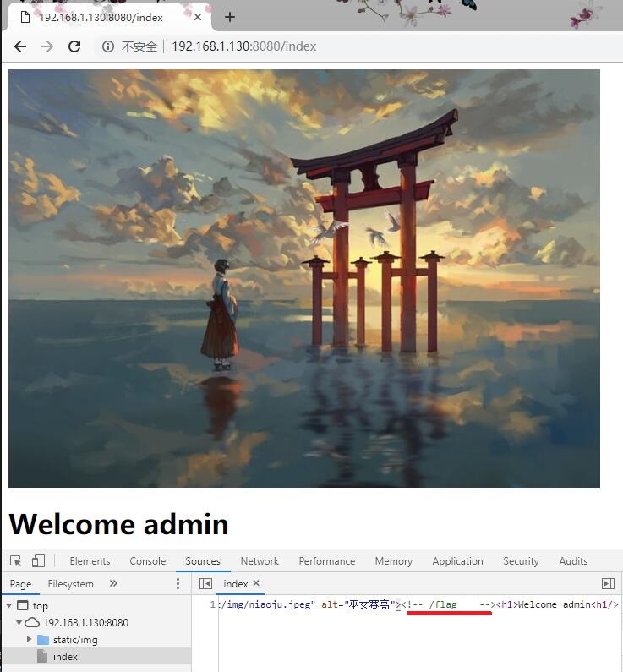This screenshot has height=672, width=623.
Task: Open the Console tab
Action: [147, 561]
